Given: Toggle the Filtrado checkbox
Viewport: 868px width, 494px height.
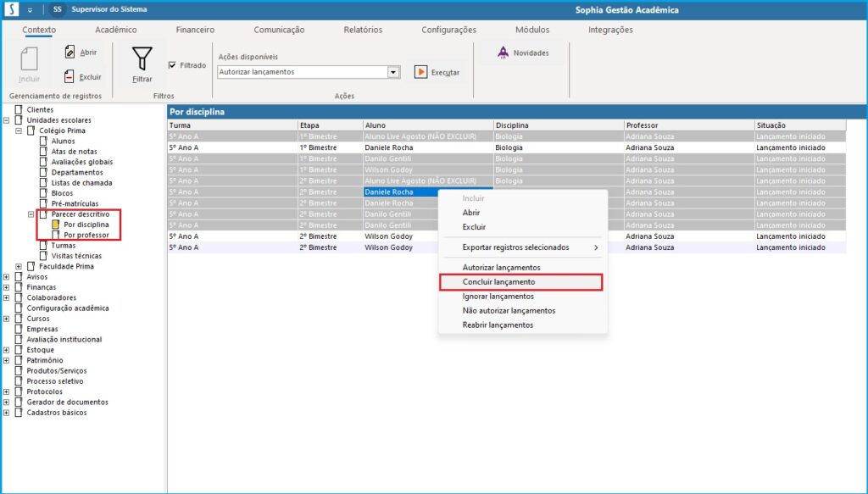Looking at the screenshot, I should [x=172, y=65].
